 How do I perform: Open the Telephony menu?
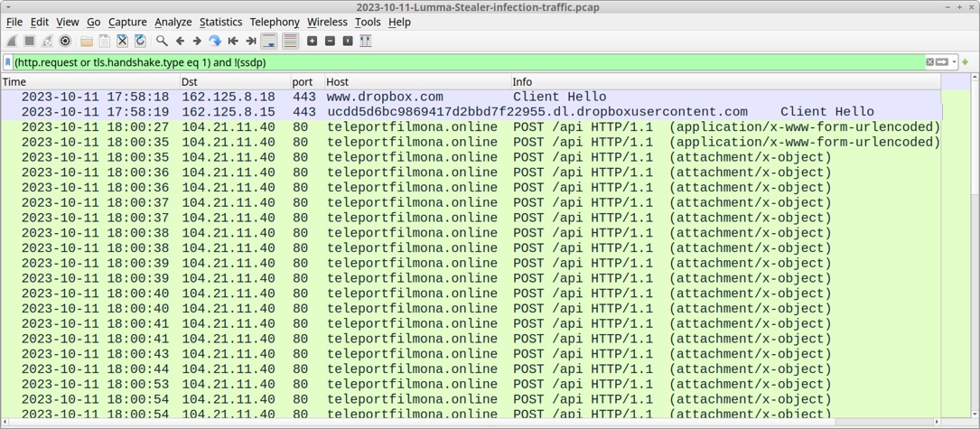point(275,22)
